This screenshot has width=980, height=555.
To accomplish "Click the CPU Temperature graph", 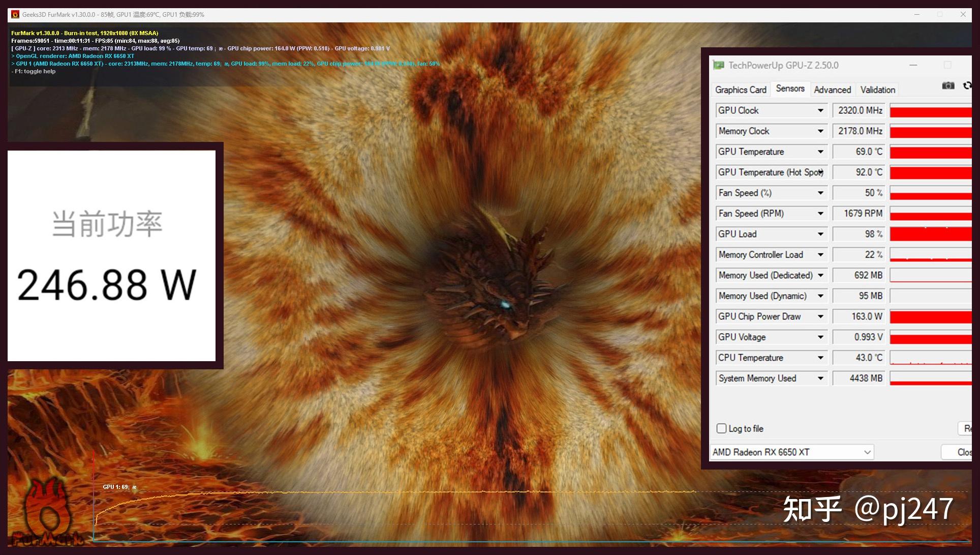I will (931, 358).
